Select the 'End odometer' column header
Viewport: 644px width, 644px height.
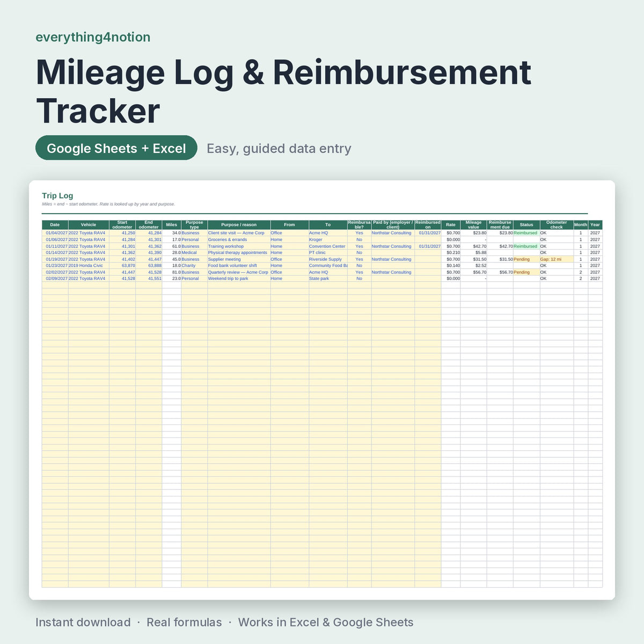pyautogui.click(x=149, y=225)
